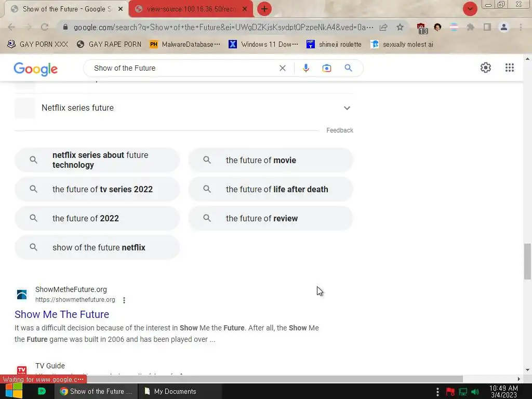
Task: Search by image with the camera icon
Action: [x=326, y=68]
